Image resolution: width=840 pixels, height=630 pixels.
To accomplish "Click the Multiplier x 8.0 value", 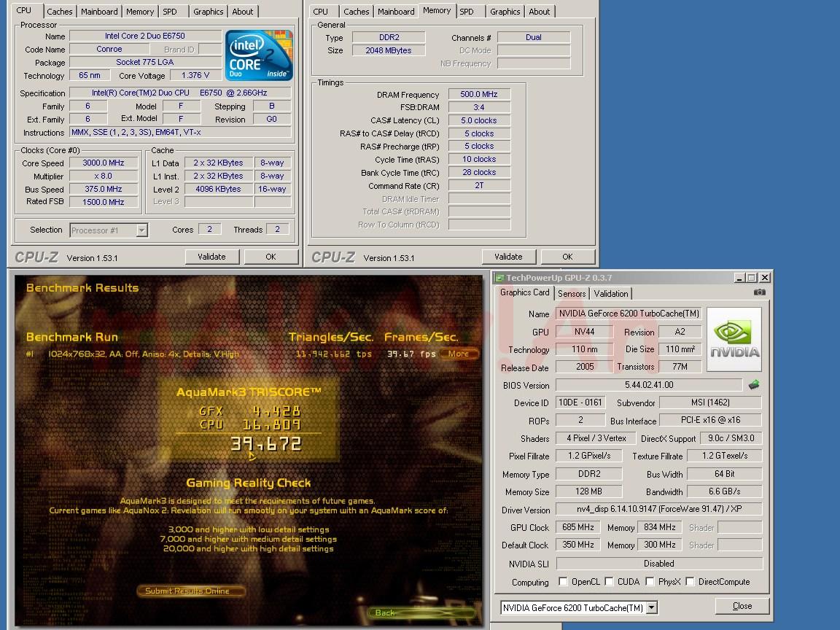I will coord(104,176).
